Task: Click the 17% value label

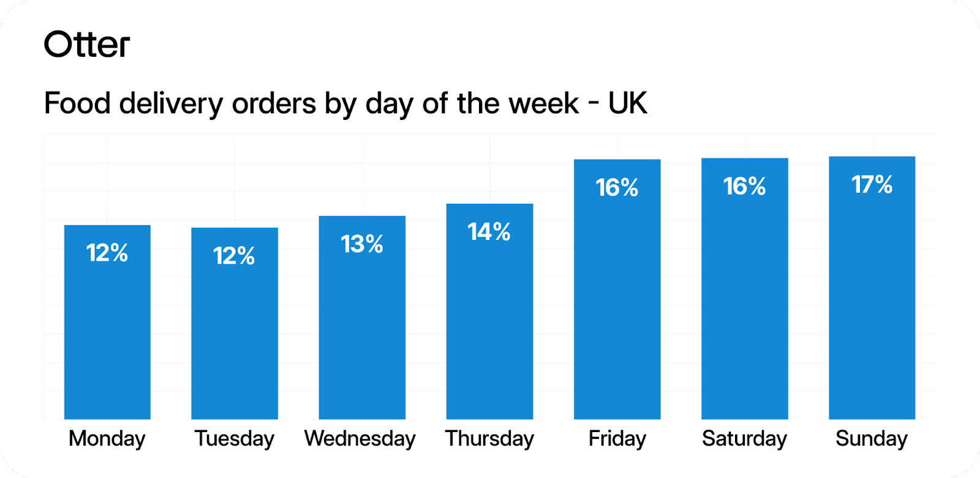Action: 872,185
